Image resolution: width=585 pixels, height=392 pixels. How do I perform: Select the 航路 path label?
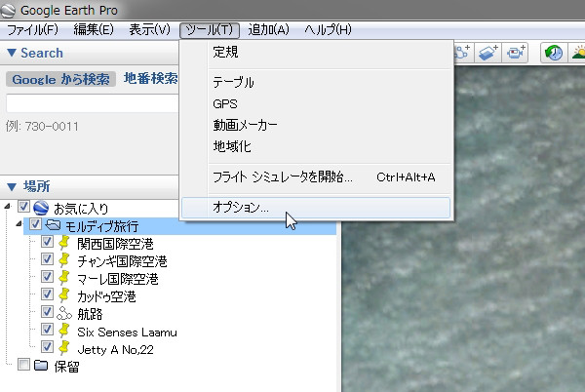[90, 314]
